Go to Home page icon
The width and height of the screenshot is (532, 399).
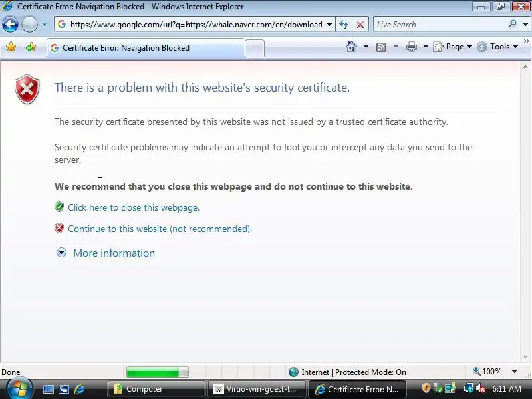[352, 47]
